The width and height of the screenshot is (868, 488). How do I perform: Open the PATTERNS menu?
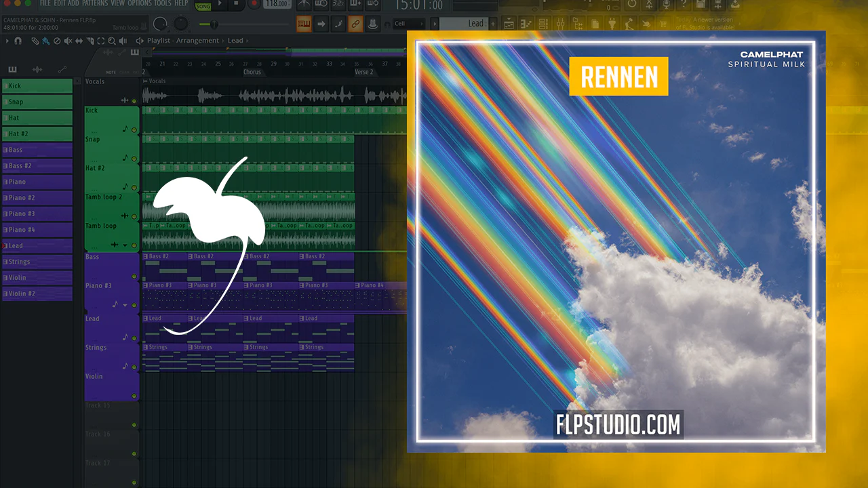tap(95, 3)
